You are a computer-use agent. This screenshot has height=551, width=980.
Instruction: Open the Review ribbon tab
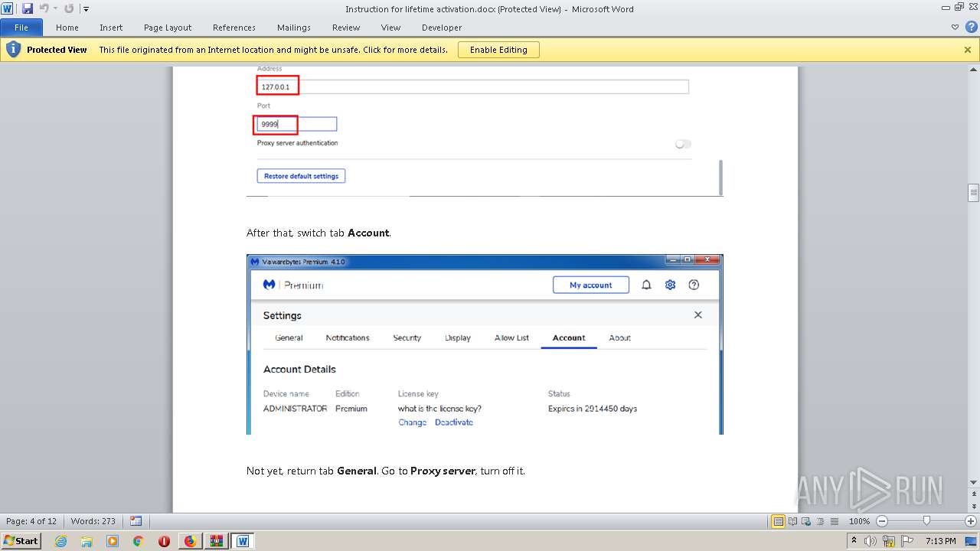point(346,28)
